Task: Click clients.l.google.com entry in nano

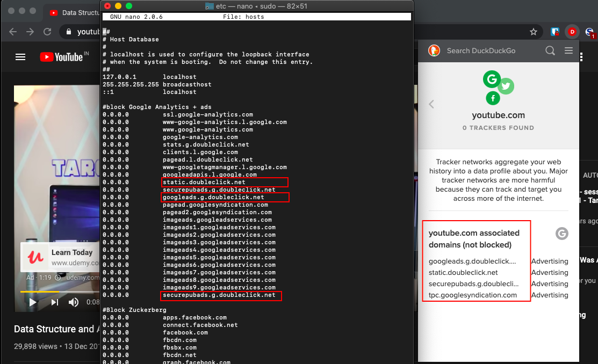Action: pyautogui.click(x=200, y=152)
